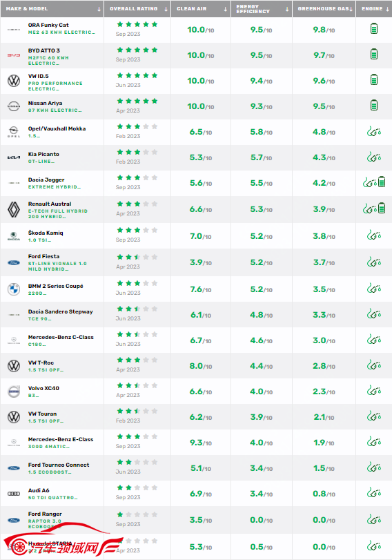This screenshot has height=560, width=392.
Task: Click the Kia Picanto three-star rating
Action: coord(137,152)
